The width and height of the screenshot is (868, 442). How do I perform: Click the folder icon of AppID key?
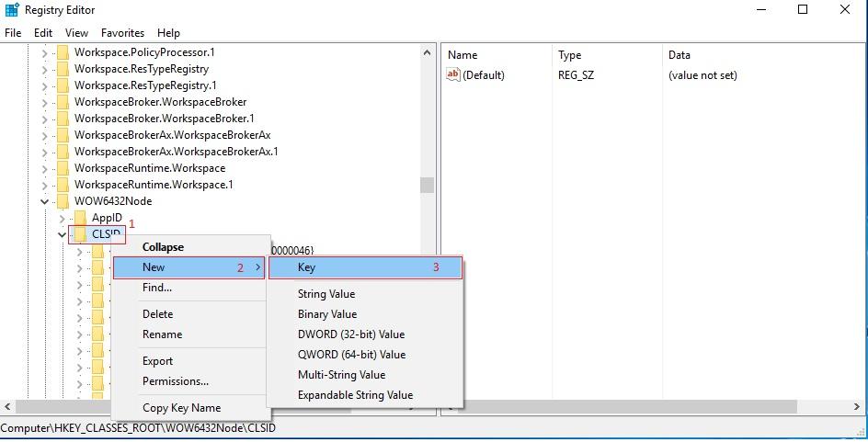click(80, 218)
